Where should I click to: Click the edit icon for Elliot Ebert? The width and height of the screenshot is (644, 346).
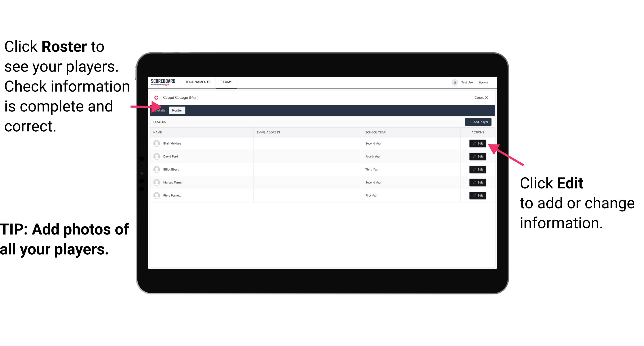click(477, 170)
